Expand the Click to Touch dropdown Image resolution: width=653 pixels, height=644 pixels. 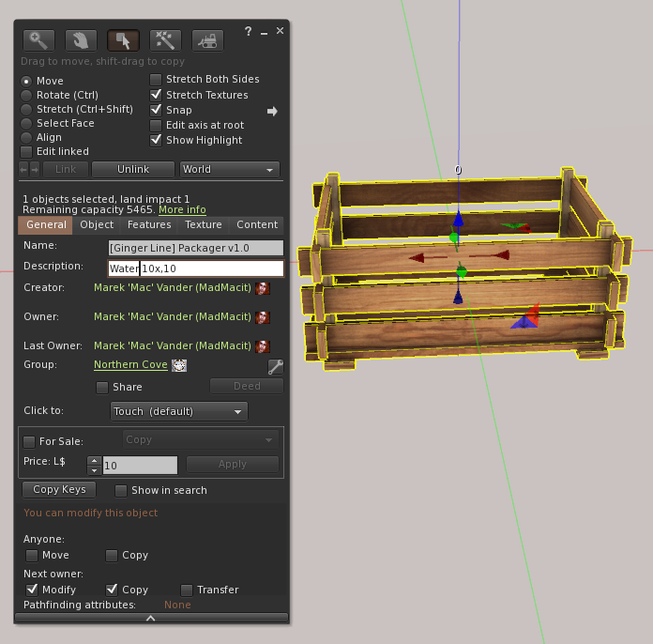coord(178,411)
